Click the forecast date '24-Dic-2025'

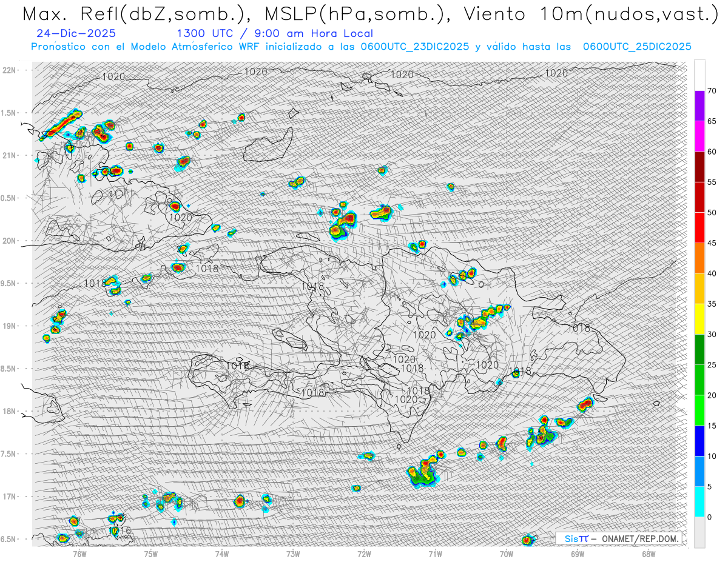(x=76, y=33)
